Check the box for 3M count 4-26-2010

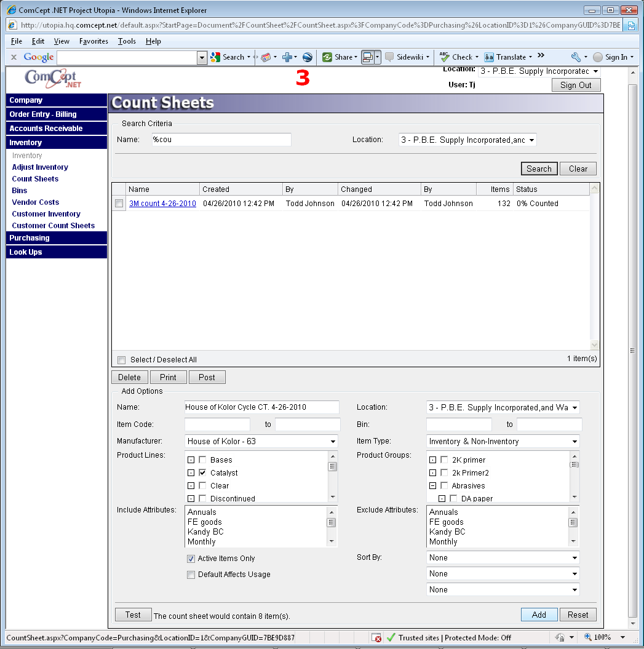119,204
